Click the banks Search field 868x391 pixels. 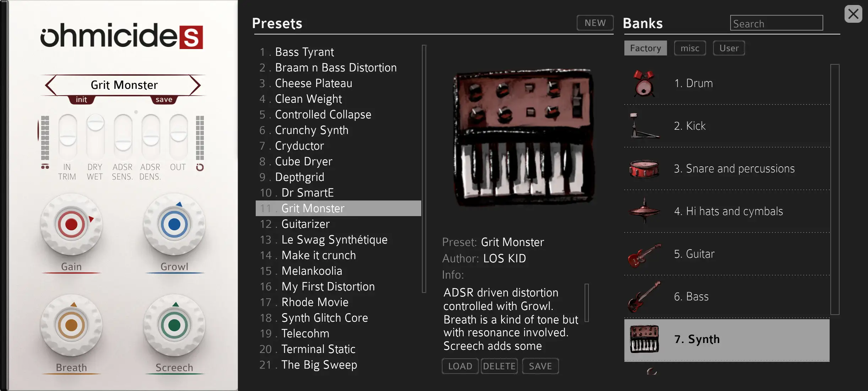776,23
